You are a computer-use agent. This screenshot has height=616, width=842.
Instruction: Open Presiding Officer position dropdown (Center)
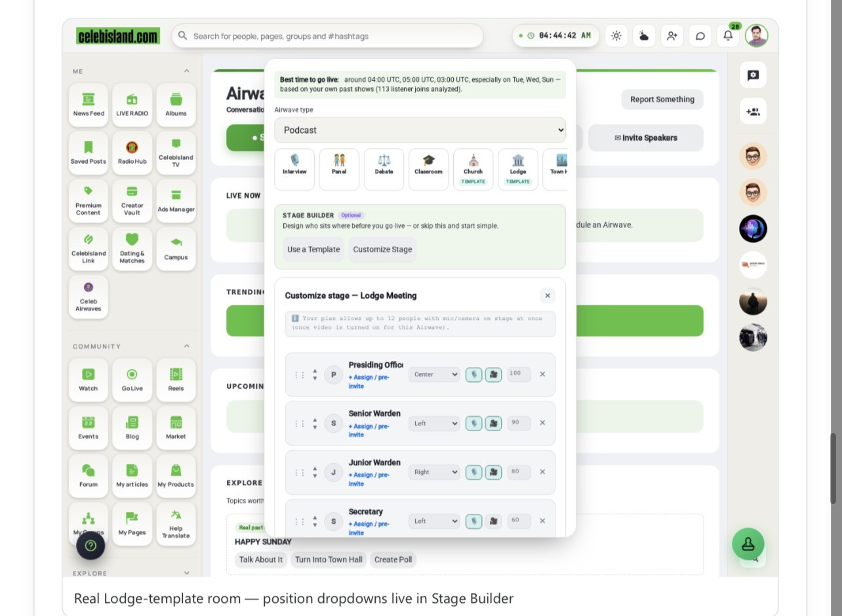[x=434, y=374]
